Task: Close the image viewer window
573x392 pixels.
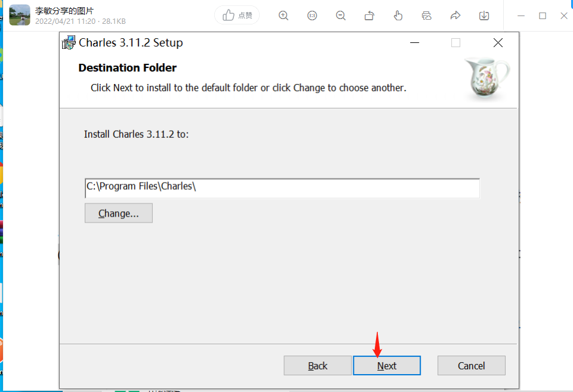Action: 564,16
